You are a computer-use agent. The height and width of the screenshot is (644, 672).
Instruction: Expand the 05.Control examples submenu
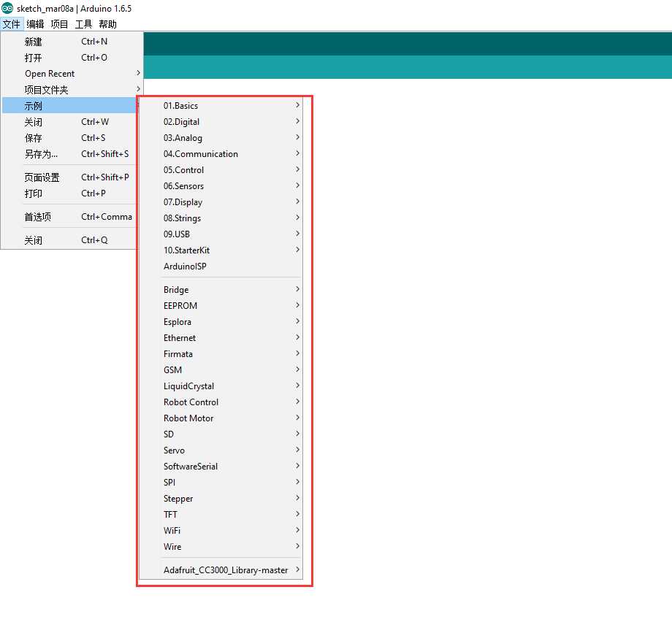[x=221, y=170]
